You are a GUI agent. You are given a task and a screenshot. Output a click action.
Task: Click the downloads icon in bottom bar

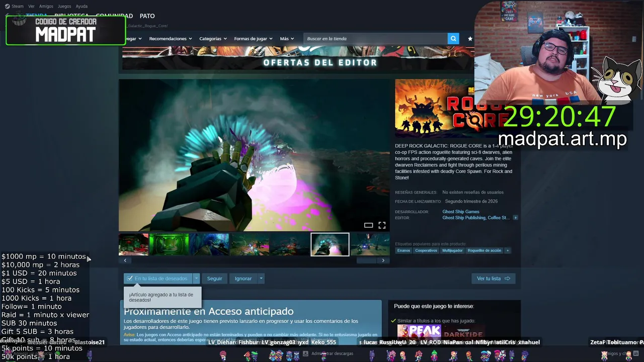tap(305, 353)
